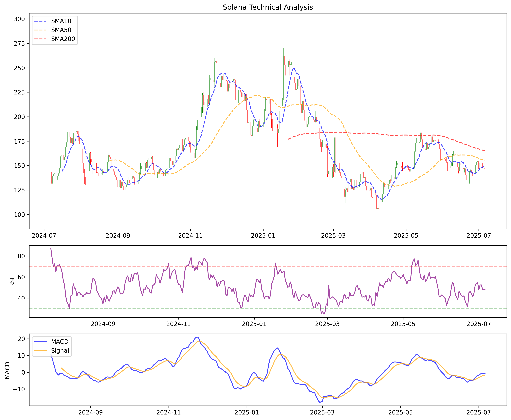Click the SMA200 legend entry
511x420 pixels.
(63, 39)
